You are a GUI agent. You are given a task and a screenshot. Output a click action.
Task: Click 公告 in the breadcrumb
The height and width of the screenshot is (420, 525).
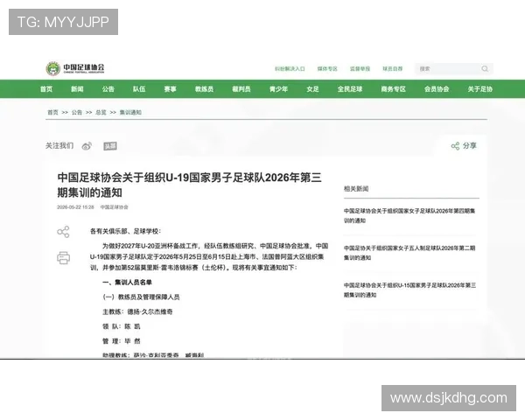[77, 112]
